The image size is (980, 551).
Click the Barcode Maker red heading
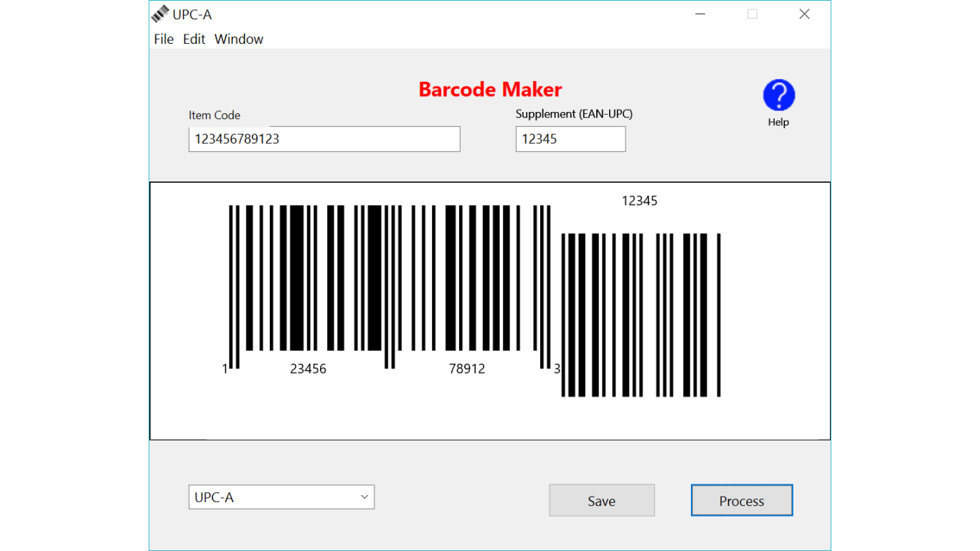point(490,90)
